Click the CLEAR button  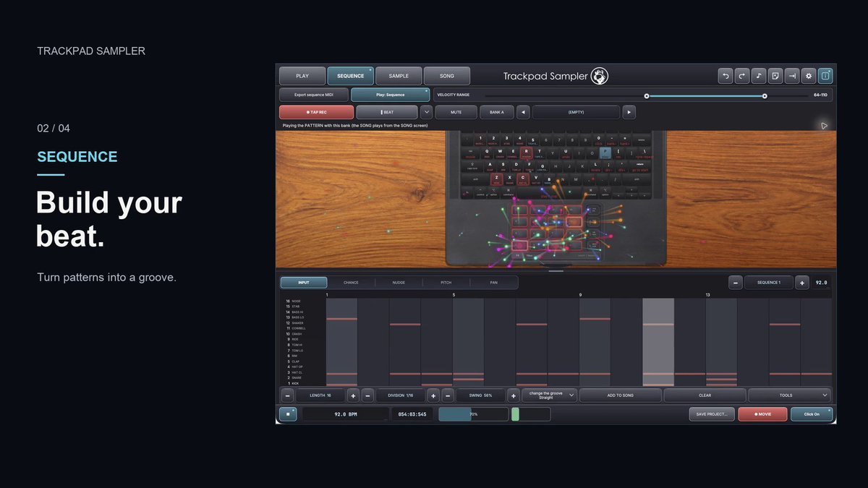[x=705, y=395]
